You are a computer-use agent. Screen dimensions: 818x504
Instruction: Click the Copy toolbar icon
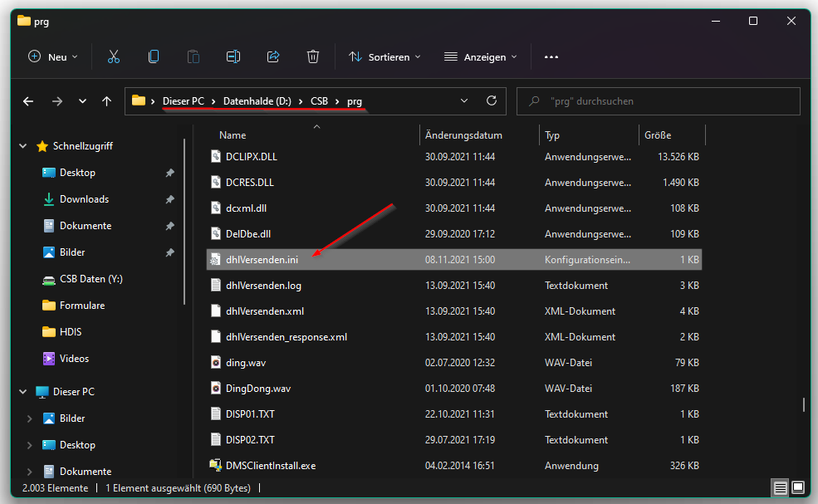[x=154, y=56]
